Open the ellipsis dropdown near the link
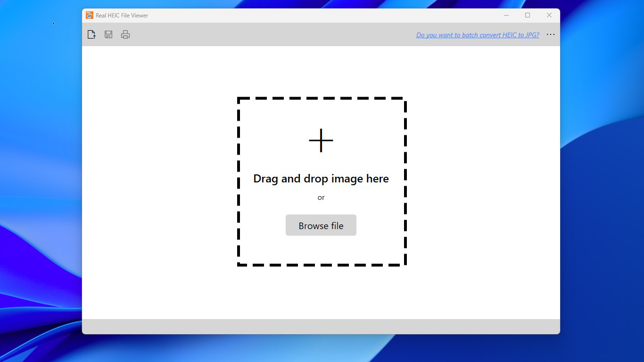The height and width of the screenshot is (362, 644). 550,34
